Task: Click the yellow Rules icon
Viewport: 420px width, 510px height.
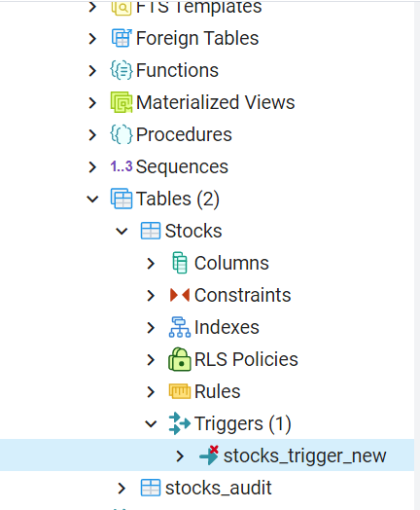Action: (x=180, y=391)
